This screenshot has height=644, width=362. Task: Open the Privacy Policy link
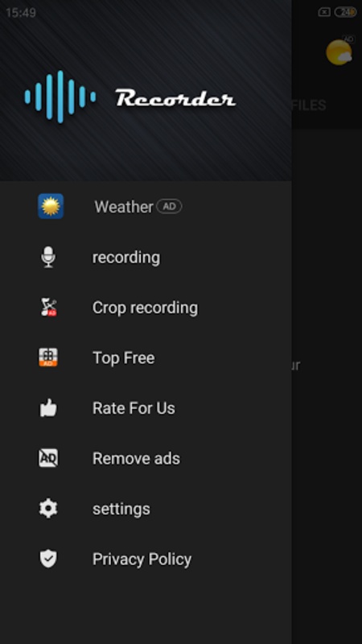146,559
